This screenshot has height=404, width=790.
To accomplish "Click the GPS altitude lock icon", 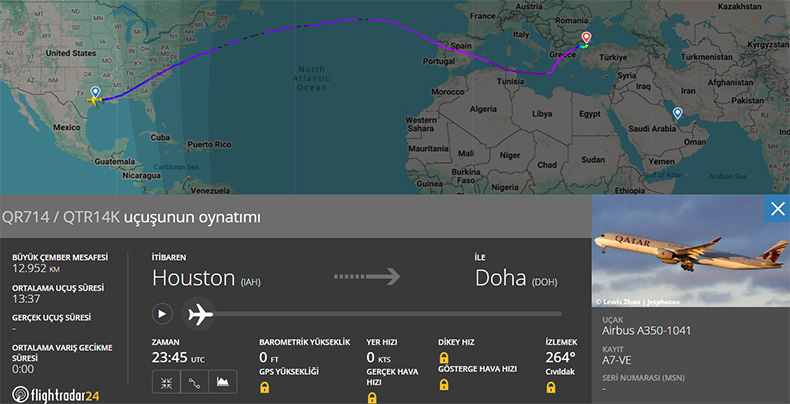I will 265,387.
